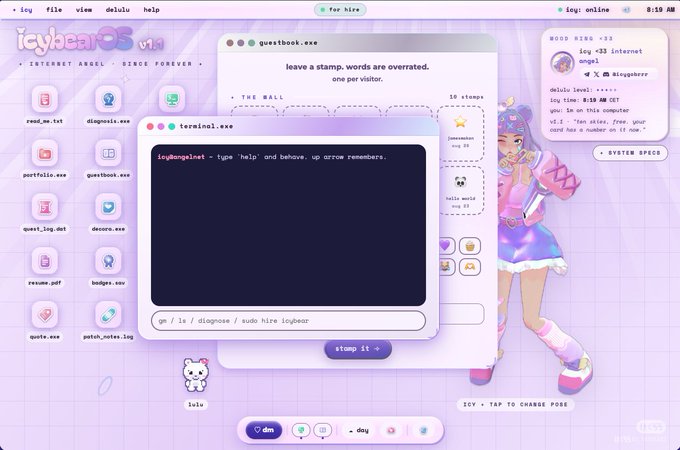Toggle the day mode switch in dock
This screenshot has width=680, height=450.
click(x=359, y=430)
